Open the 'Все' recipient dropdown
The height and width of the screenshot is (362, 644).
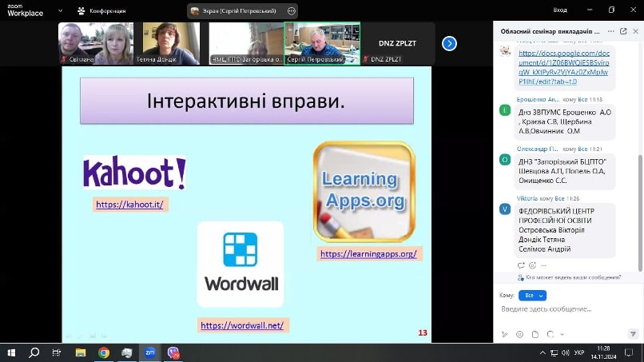click(x=532, y=296)
